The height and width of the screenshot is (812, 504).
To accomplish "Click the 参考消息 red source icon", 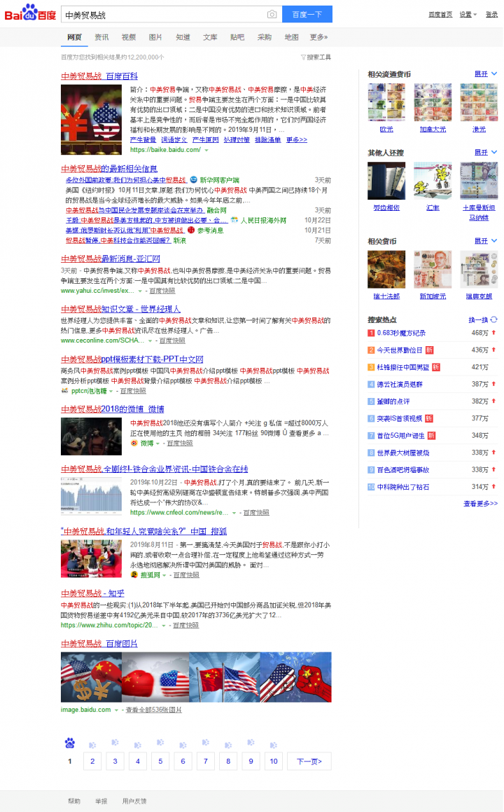I will pyautogui.click(x=191, y=230).
